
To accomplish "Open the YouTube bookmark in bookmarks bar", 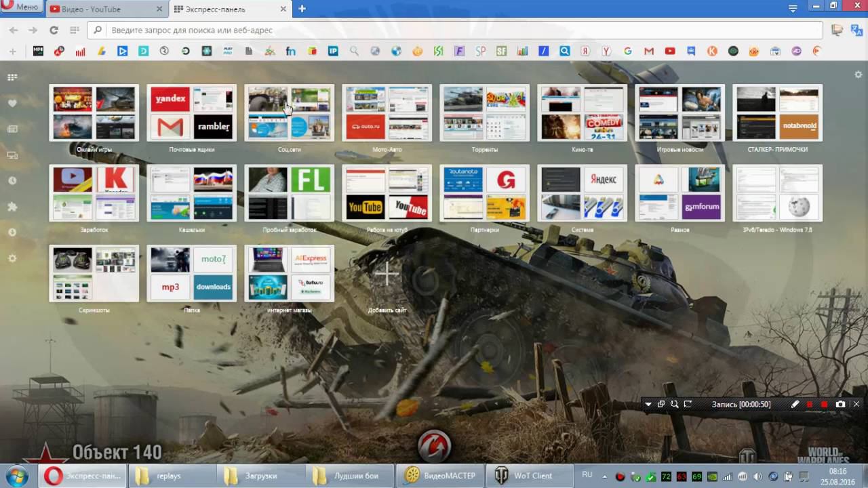I will click(x=670, y=51).
